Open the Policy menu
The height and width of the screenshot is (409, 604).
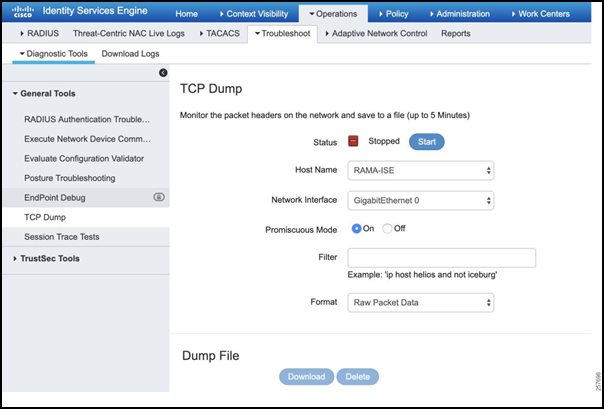click(393, 14)
